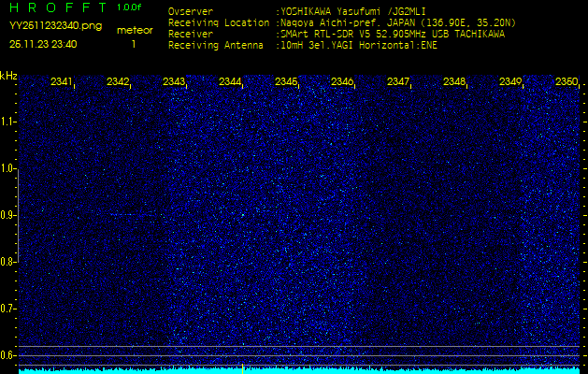The width and height of the screenshot is (588, 374).
Task: Click the 0.8 kHz frequency label
Action: 7,262
